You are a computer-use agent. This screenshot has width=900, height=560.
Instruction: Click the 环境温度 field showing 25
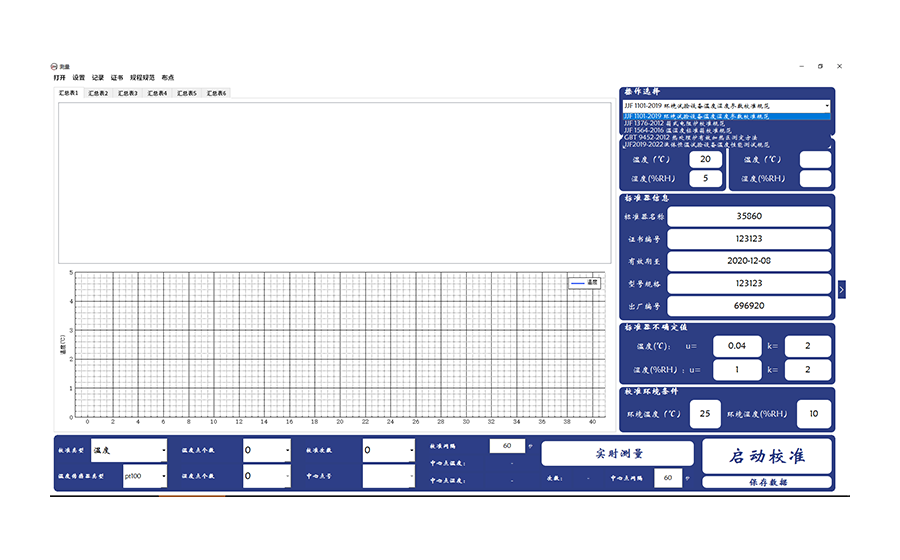click(704, 413)
